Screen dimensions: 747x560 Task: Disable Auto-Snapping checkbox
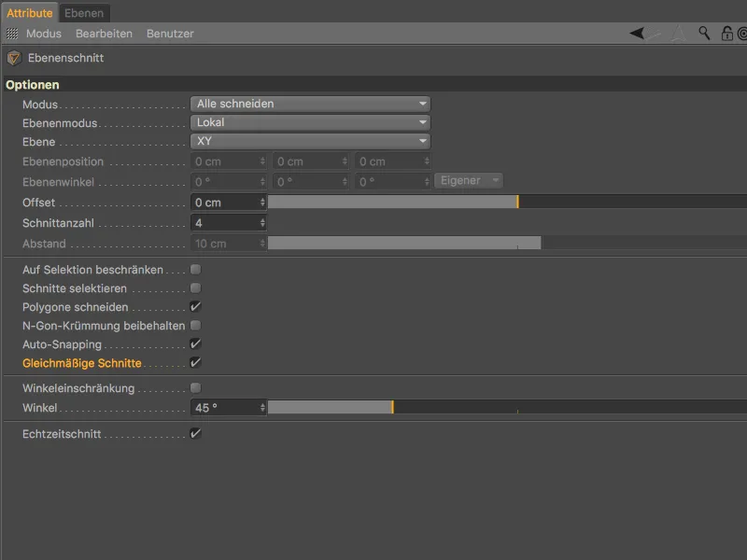click(195, 343)
